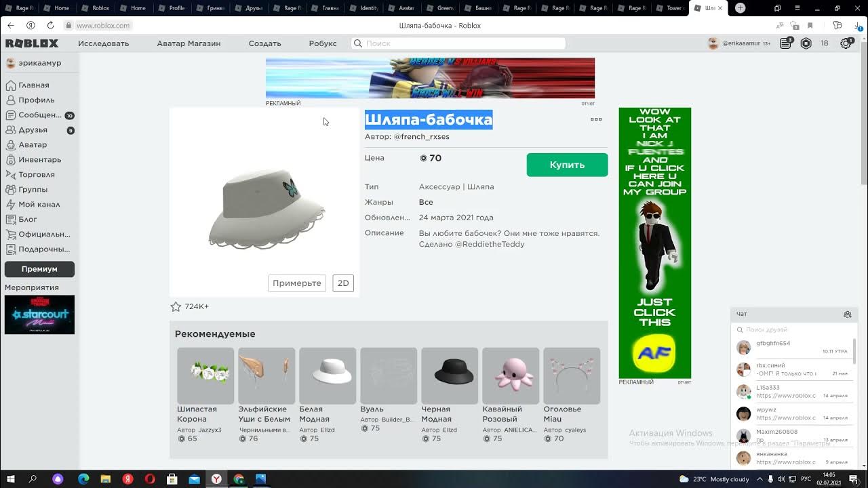868x488 pixels.
Task: Open chat with L1Sa333
Action: click(791, 392)
